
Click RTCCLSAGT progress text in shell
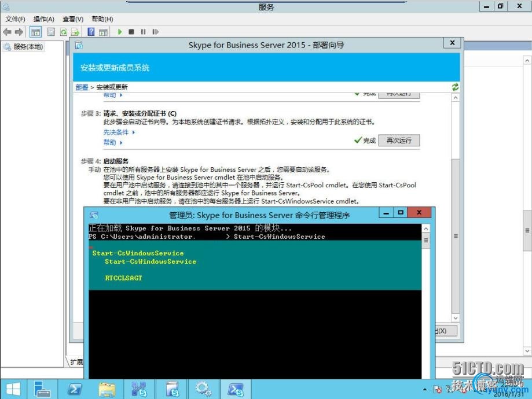click(123, 278)
